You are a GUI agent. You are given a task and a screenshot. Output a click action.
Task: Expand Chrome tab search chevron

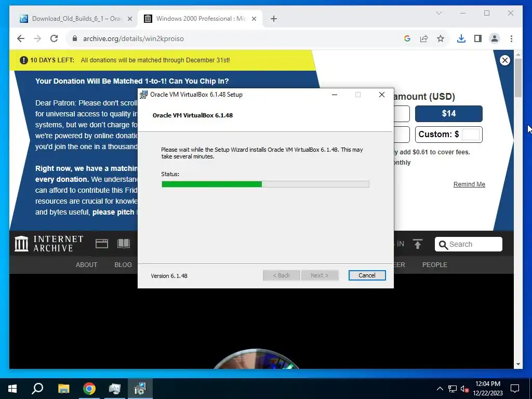click(x=438, y=13)
